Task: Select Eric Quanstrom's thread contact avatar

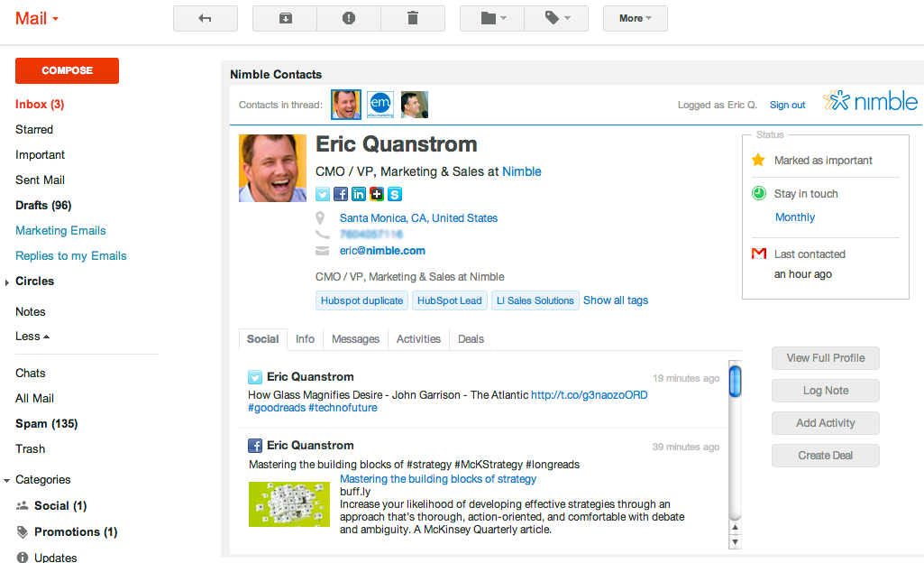Action: [x=346, y=105]
